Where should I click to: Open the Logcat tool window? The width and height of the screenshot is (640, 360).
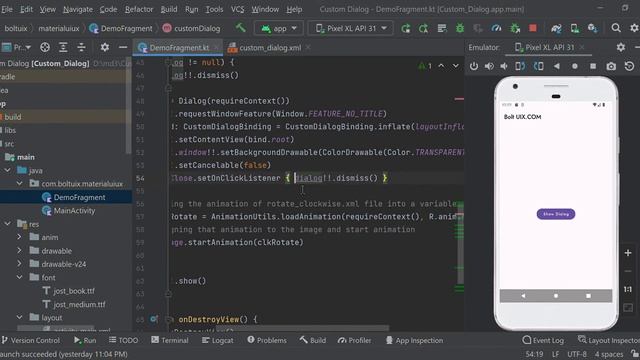[x=218, y=340]
